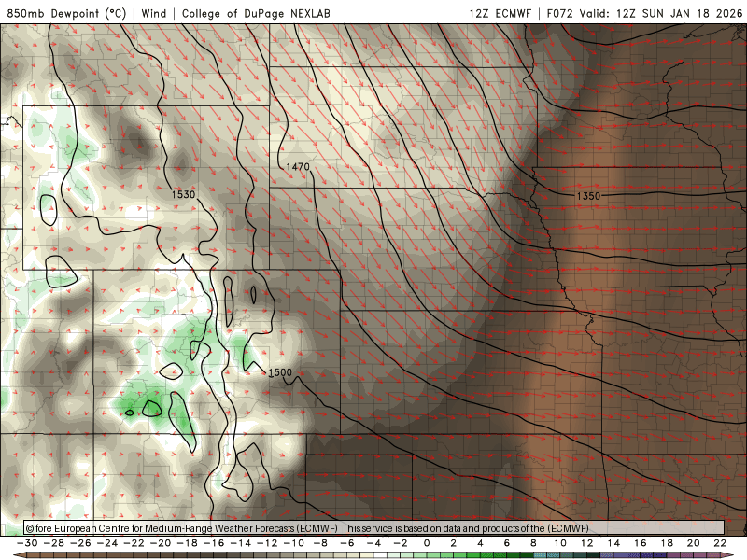
Task: Click the 10 value on the color scale
Action: [x=560, y=543]
